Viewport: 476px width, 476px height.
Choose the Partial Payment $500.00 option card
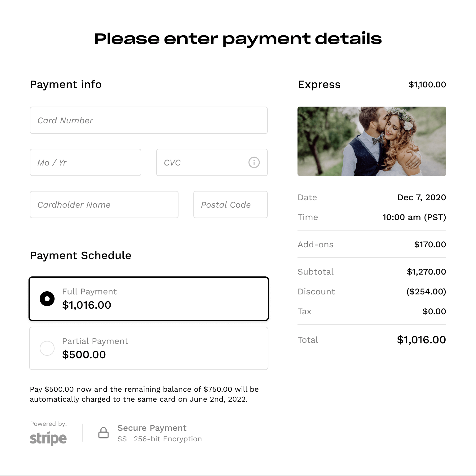click(149, 348)
